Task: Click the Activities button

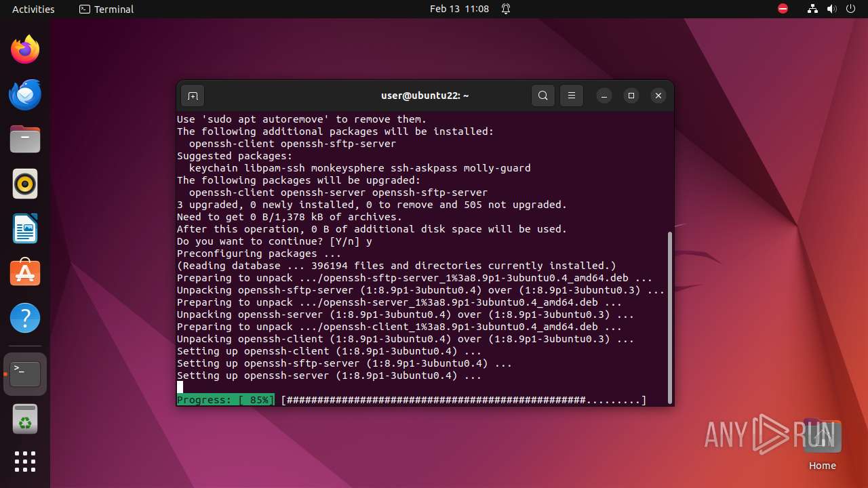Action: pyautogui.click(x=33, y=9)
